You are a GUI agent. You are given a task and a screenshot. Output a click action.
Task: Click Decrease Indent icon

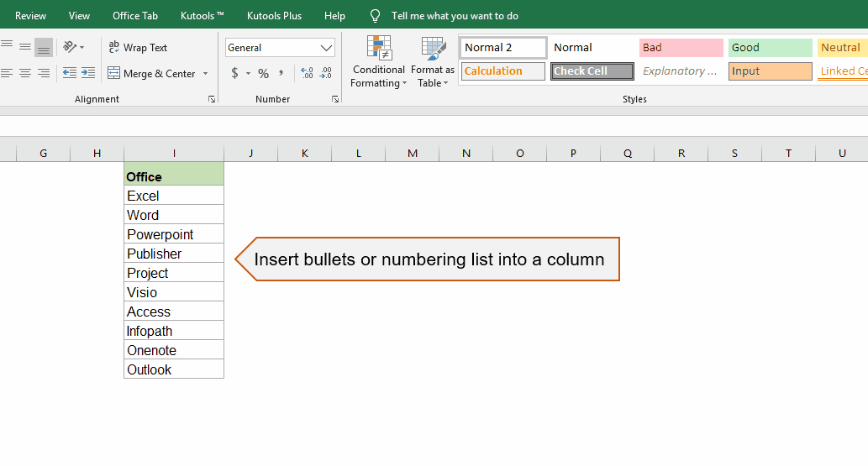pyautogui.click(x=70, y=73)
